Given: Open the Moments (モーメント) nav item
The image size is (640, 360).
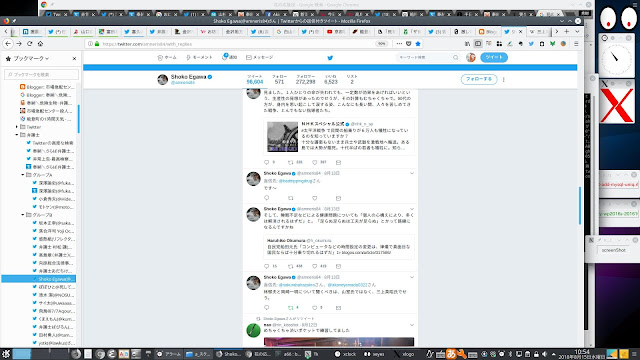Looking at the screenshot, I should [x=199, y=58].
